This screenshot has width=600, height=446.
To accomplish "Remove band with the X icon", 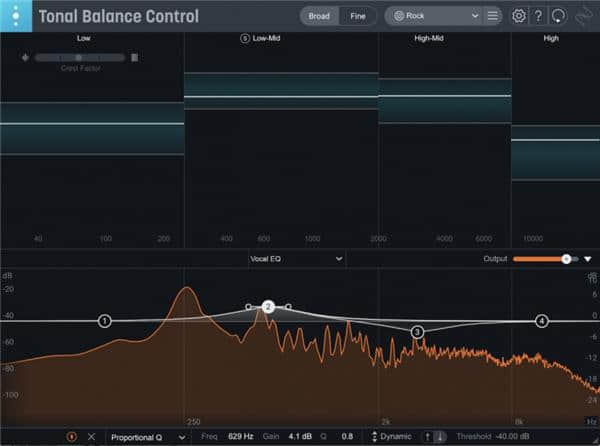I will [x=91, y=437].
